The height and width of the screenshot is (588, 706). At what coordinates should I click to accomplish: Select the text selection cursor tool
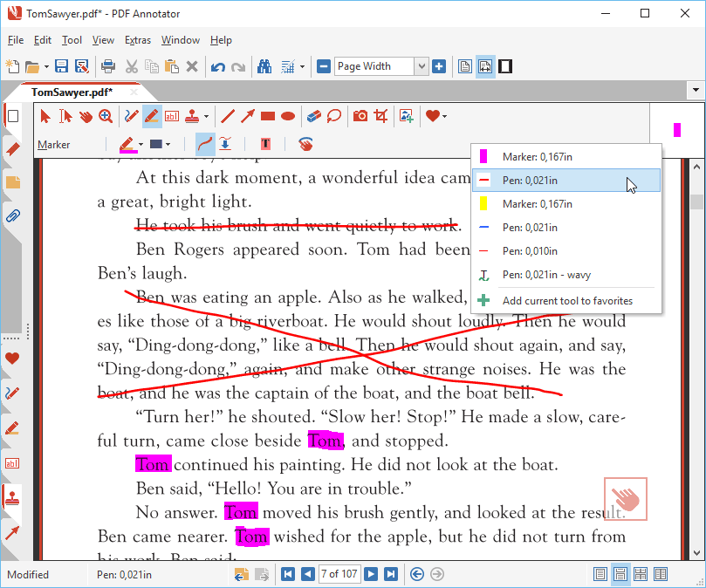65,117
